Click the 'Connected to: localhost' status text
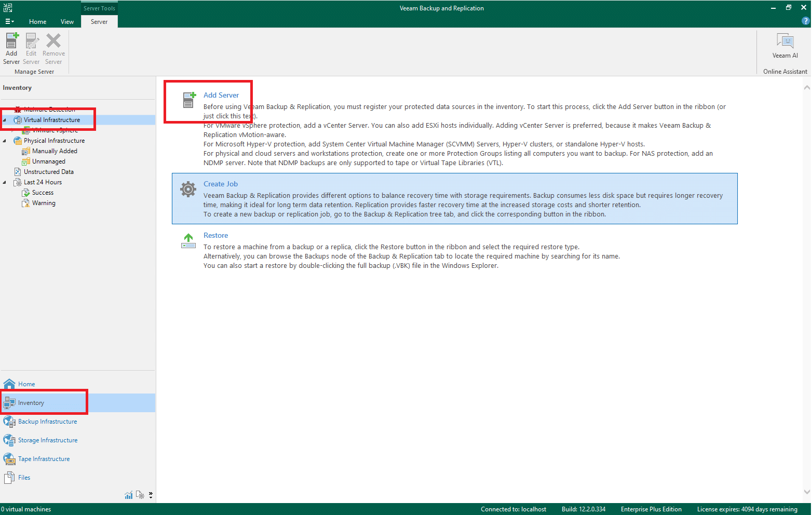The height and width of the screenshot is (515, 812). tap(513, 509)
